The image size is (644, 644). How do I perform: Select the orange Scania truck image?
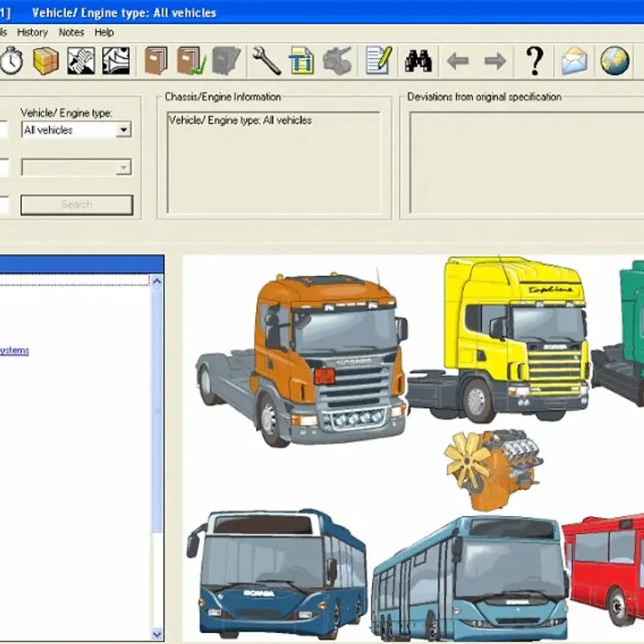click(302, 358)
